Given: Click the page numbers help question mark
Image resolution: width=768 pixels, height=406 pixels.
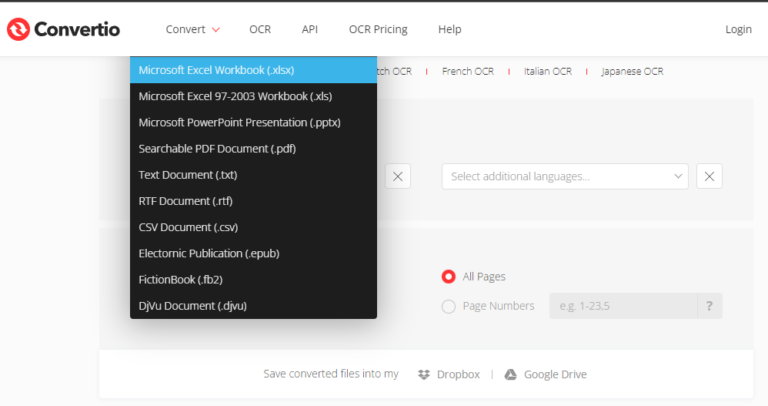Looking at the screenshot, I should coord(710,306).
